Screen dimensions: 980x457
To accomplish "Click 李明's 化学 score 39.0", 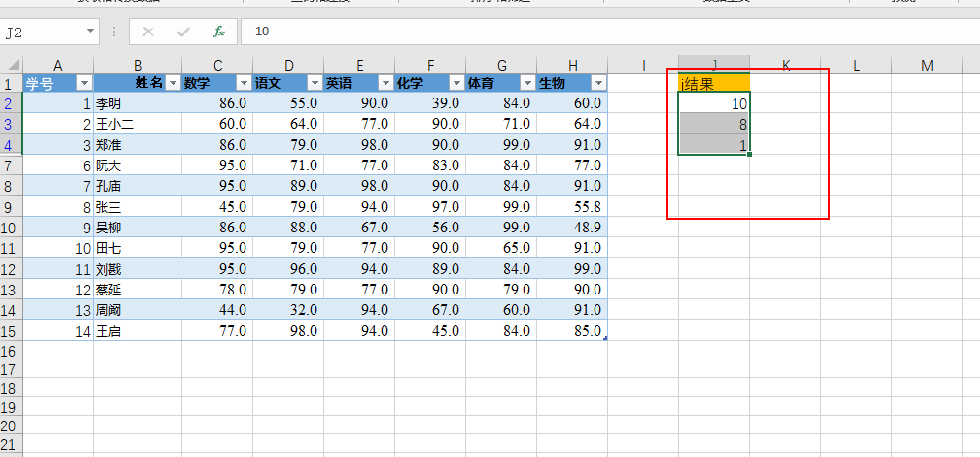I will click(430, 103).
